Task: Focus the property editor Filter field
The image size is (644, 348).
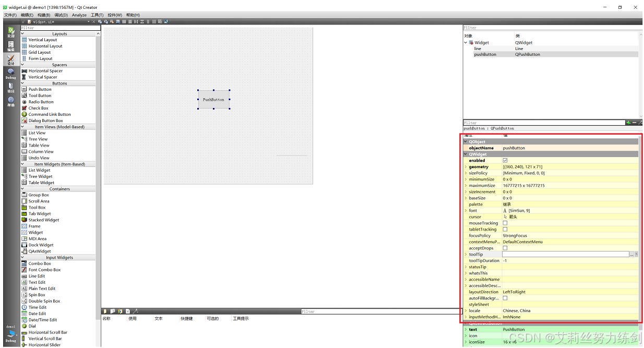Action: [x=544, y=123]
